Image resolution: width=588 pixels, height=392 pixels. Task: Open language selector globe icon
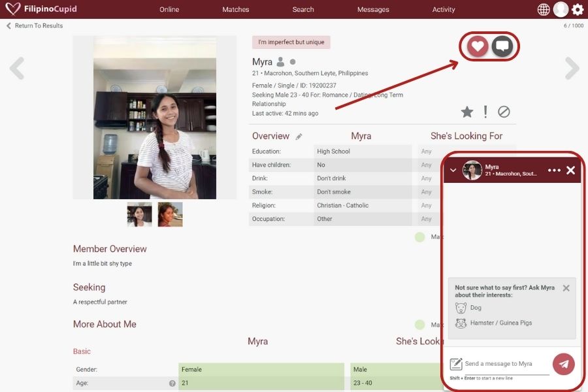(x=544, y=9)
